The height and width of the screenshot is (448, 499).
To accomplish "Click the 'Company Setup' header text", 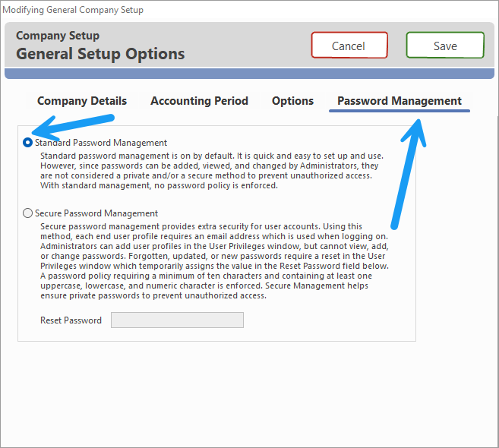I will [x=58, y=36].
